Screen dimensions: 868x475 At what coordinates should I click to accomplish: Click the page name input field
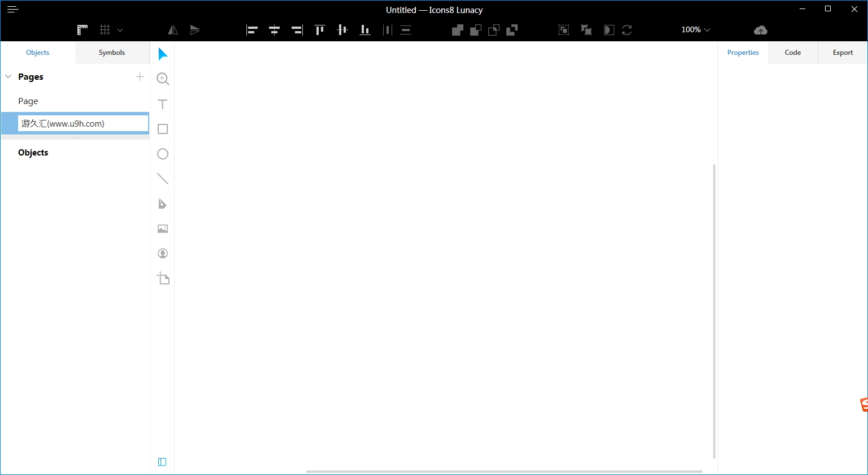pos(83,123)
